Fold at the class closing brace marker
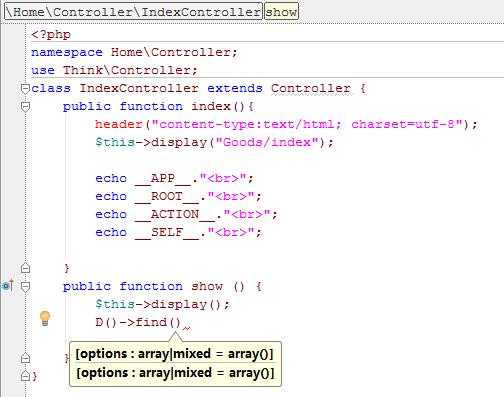 [x=25, y=376]
